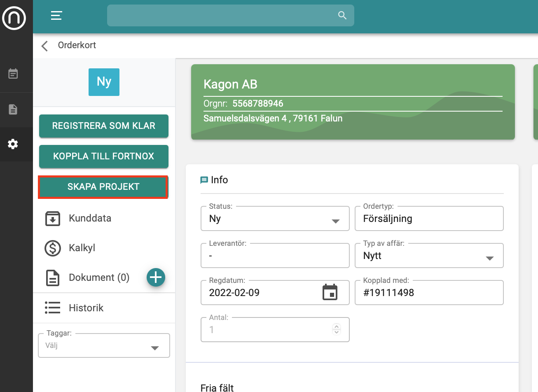The image size is (538, 392).
Task: Click the app logo in the top-left corner
Action: click(x=14, y=18)
